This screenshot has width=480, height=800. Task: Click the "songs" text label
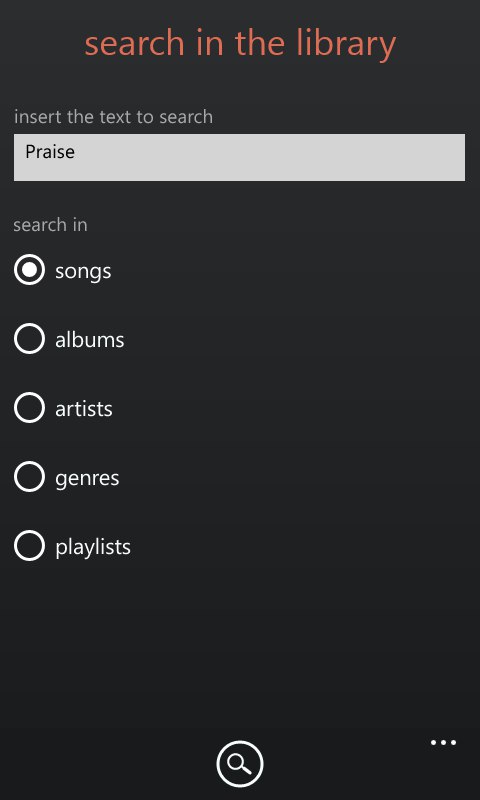[83, 271]
